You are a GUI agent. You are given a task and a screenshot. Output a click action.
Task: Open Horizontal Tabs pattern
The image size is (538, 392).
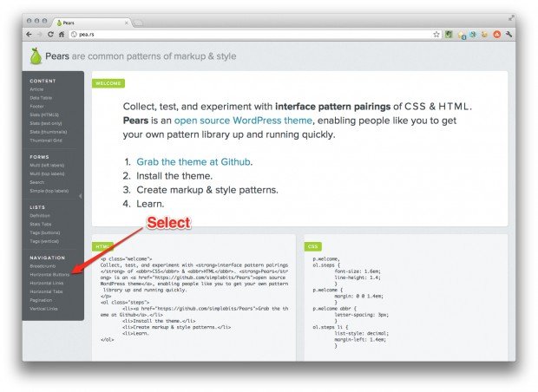pos(46,291)
